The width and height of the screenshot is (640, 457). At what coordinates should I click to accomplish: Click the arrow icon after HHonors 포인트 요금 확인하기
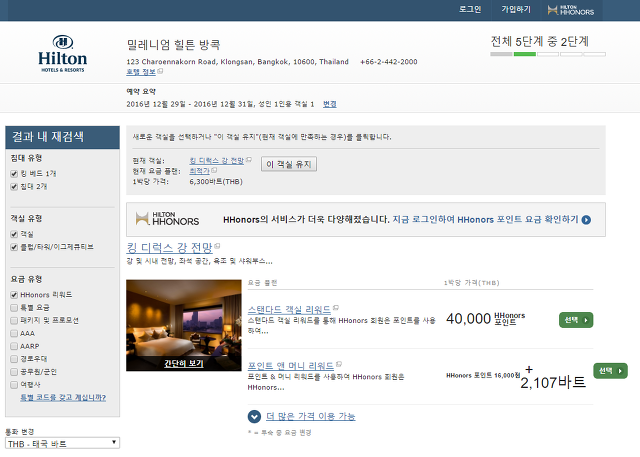click(x=586, y=220)
